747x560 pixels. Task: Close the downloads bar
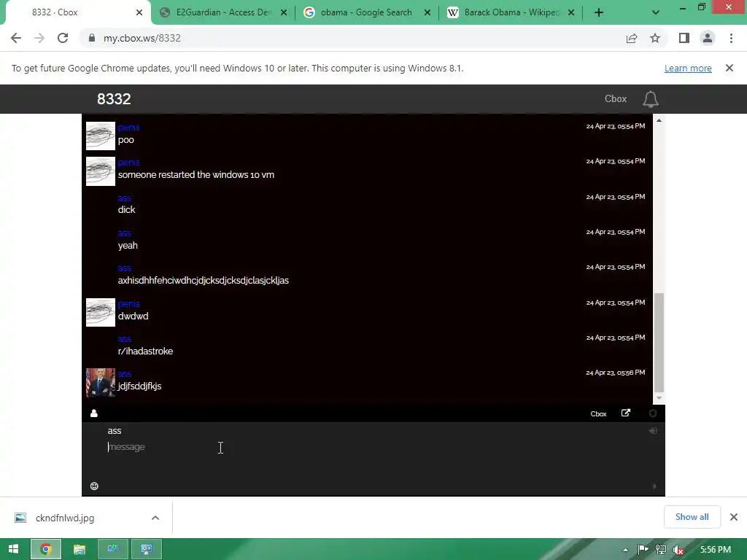click(x=734, y=517)
